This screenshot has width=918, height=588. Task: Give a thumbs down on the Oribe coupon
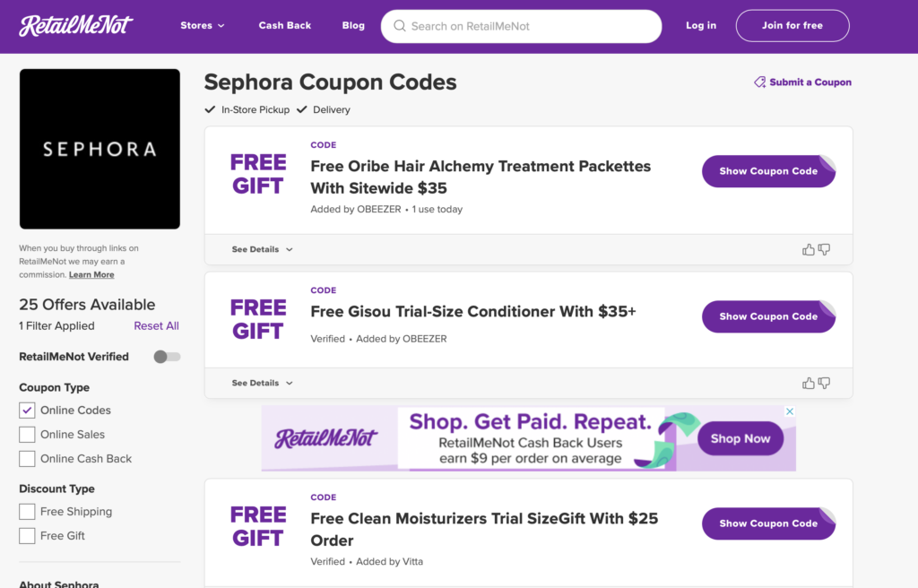tap(823, 249)
